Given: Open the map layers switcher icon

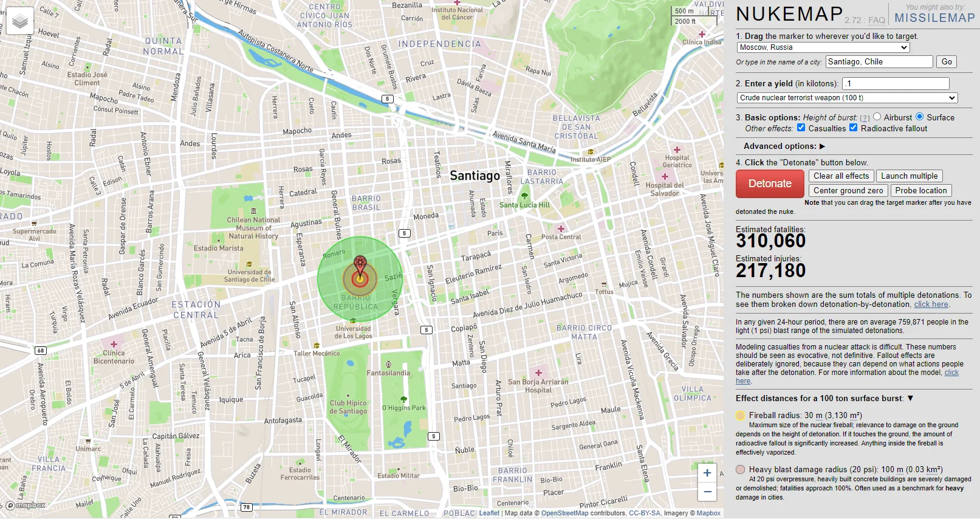Looking at the screenshot, I should pos(19,21).
